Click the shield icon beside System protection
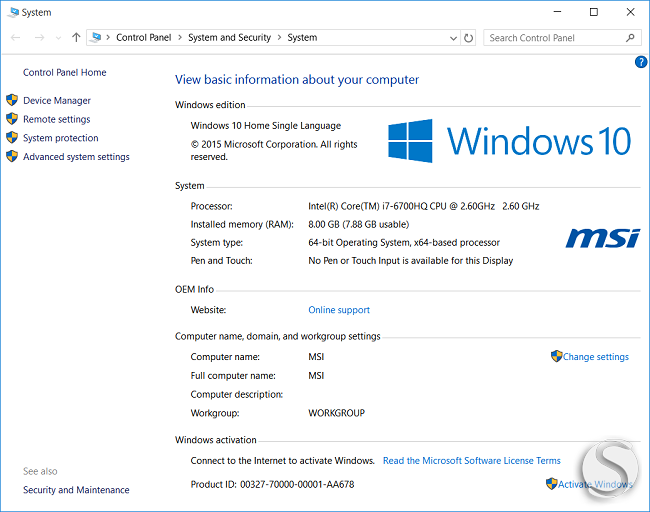The height and width of the screenshot is (512, 650). (x=12, y=137)
